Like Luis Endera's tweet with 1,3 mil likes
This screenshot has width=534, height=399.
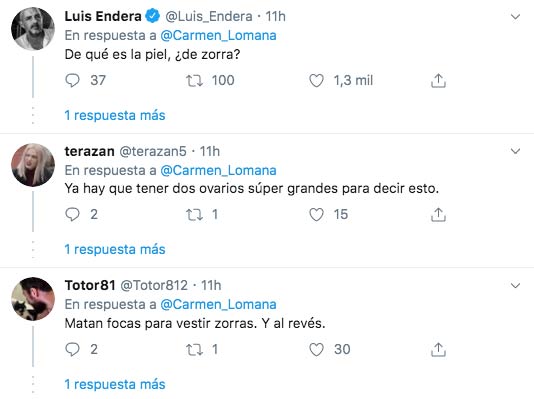(316, 81)
